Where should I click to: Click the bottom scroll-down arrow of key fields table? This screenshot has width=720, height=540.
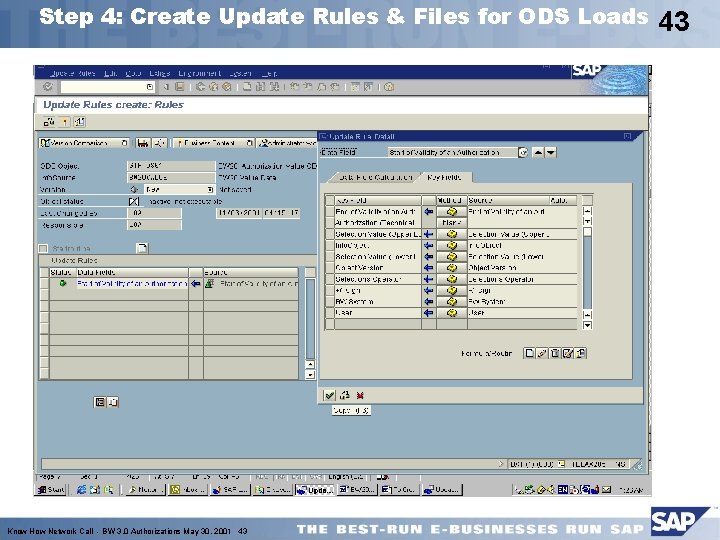[x=587, y=325]
